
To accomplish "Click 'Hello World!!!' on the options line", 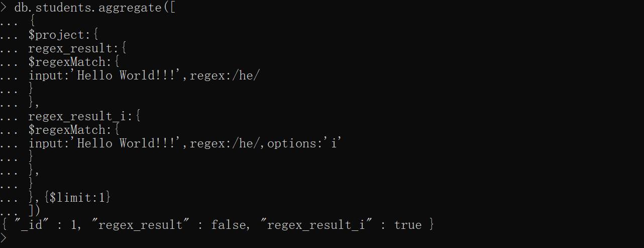I will (130, 143).
